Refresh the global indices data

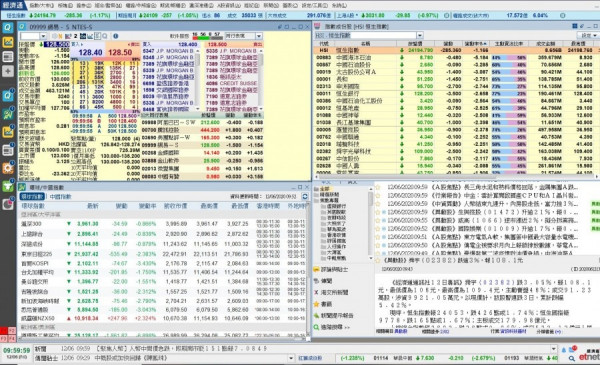point(305,196)
